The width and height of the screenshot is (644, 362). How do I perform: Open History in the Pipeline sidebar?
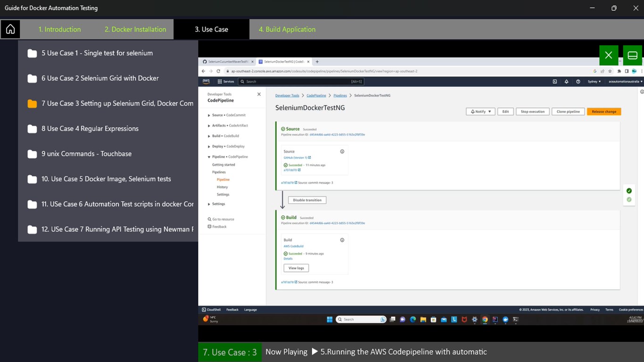222,187
